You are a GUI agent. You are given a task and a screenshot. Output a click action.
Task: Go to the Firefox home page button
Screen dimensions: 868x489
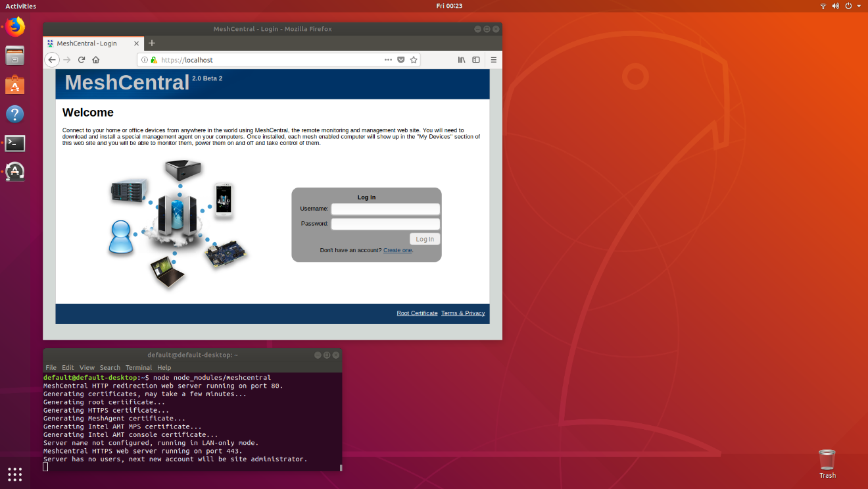click(x=96, y=60)
